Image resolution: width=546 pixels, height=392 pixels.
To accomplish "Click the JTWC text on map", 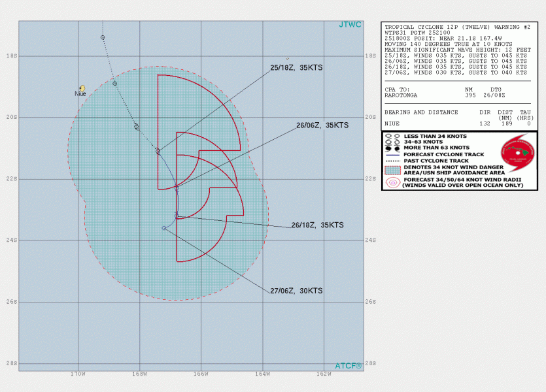I will (350, 25).
